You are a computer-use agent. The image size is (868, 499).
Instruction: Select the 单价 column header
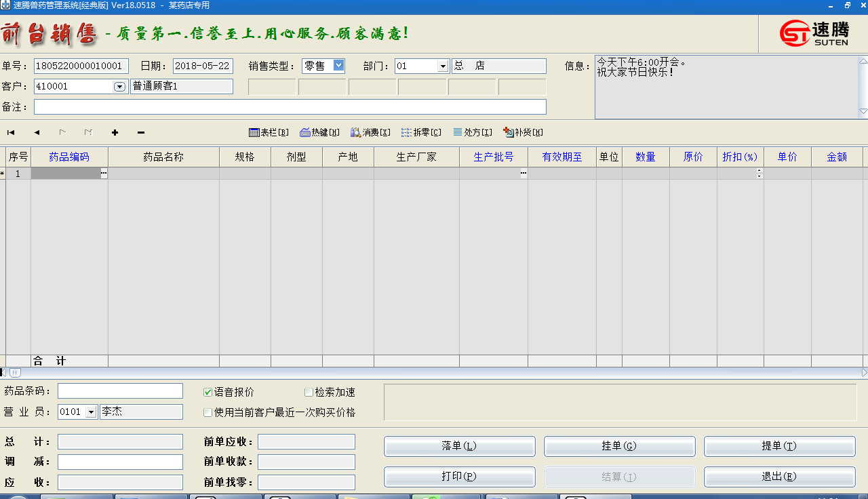(787, 157)
